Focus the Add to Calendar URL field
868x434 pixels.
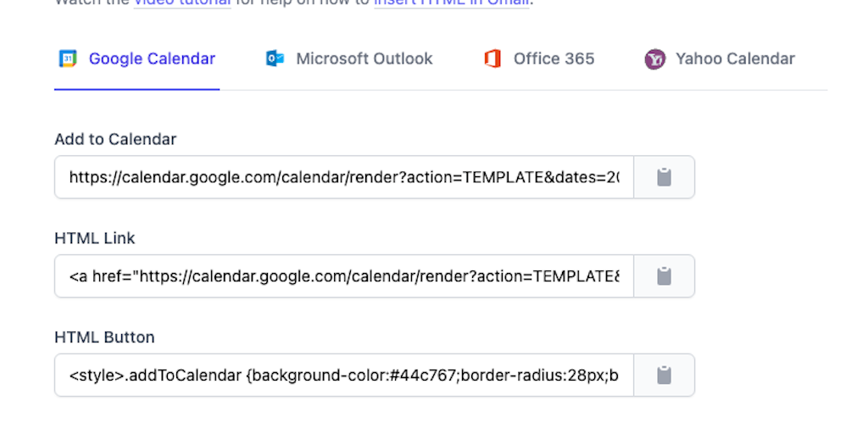343,177
